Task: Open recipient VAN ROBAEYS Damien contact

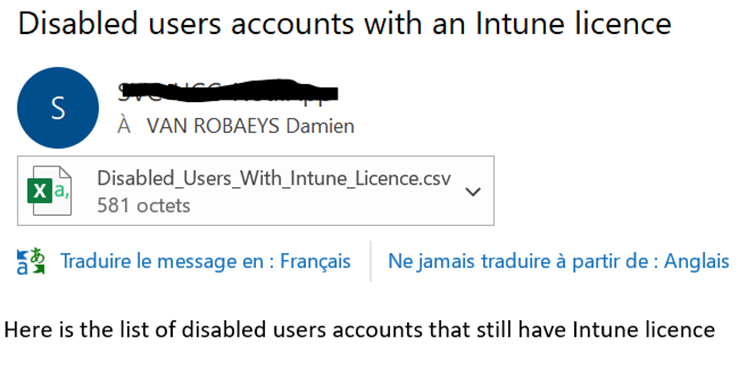Action: (x=250, y=126)
